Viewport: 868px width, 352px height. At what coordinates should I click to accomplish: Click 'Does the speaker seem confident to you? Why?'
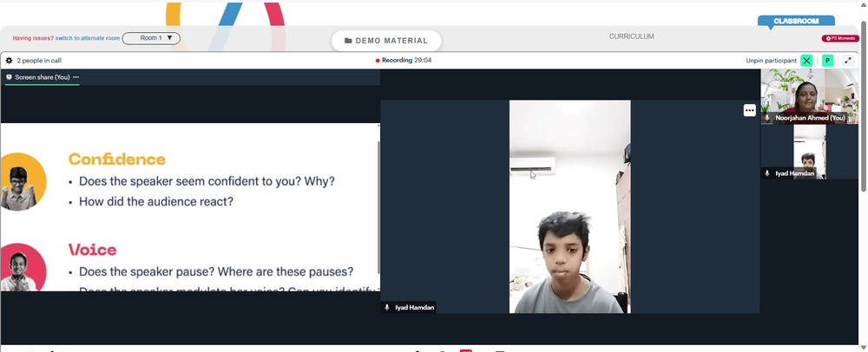click(207, 181)
